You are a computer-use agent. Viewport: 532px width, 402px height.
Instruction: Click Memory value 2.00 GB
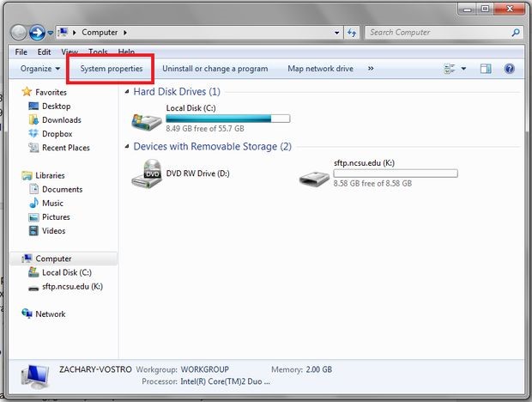click(319, 369)
